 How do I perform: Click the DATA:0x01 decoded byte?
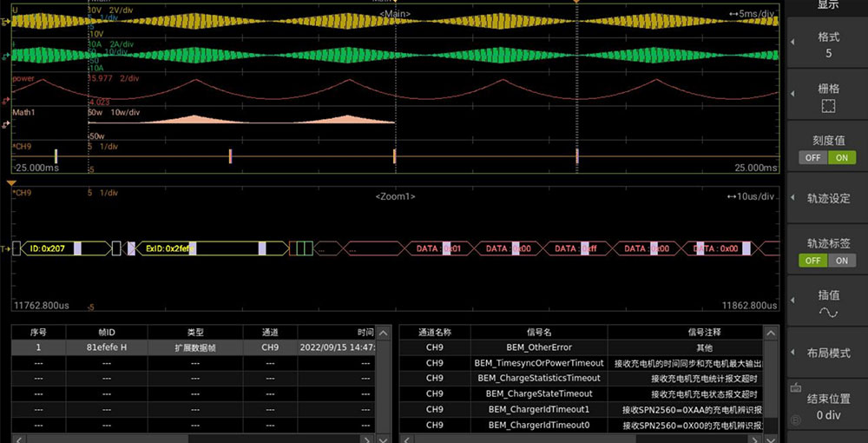coord(438,248)
